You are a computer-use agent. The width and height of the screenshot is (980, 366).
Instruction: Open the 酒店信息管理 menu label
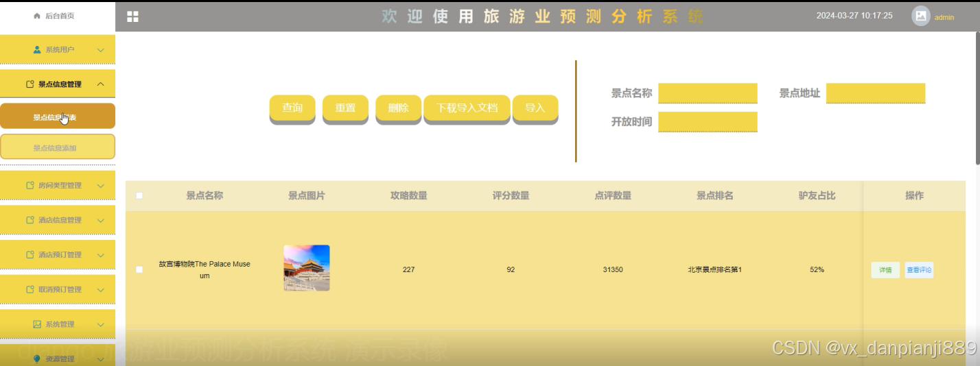(x=60, y=220)
